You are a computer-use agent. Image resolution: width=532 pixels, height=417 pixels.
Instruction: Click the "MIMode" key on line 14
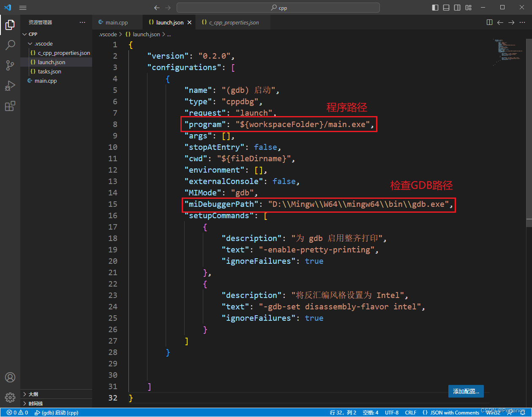[x=203, y=192]
